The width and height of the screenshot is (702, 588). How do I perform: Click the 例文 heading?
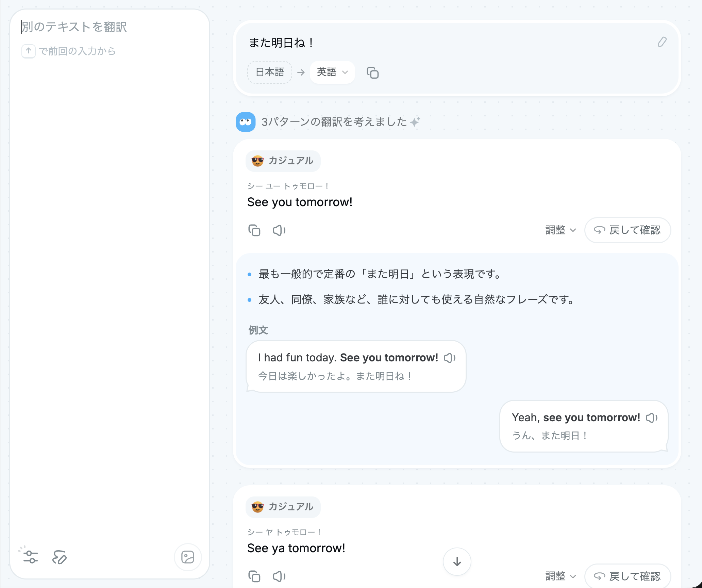tap(258, 330)
